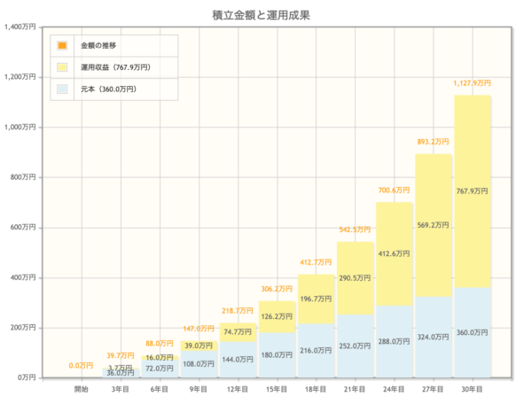The width and height of the screenshot is (532, 412).
Task: Click the 15年目 x-axis label
Action: [278, 389]
